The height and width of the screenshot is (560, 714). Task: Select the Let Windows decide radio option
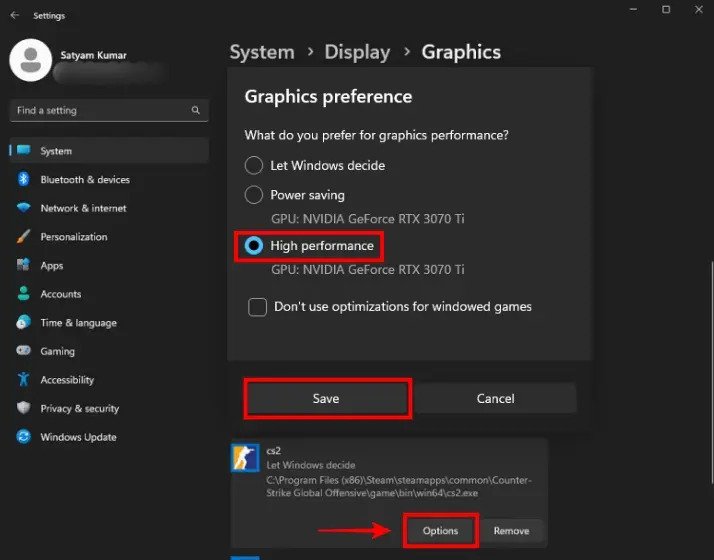[x=254, y=165]
